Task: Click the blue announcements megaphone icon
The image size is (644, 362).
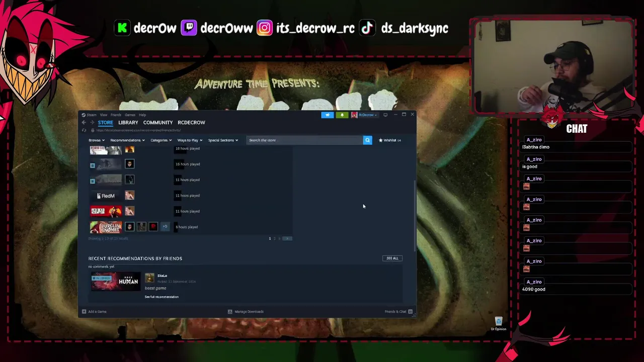Action: [328, 115]
